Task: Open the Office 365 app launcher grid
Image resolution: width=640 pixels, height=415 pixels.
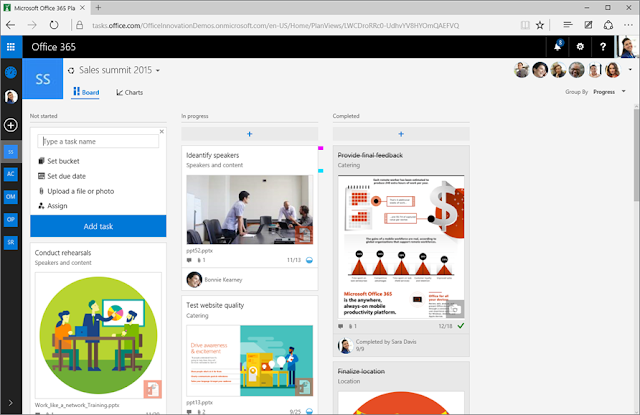Action: (11, 47)
